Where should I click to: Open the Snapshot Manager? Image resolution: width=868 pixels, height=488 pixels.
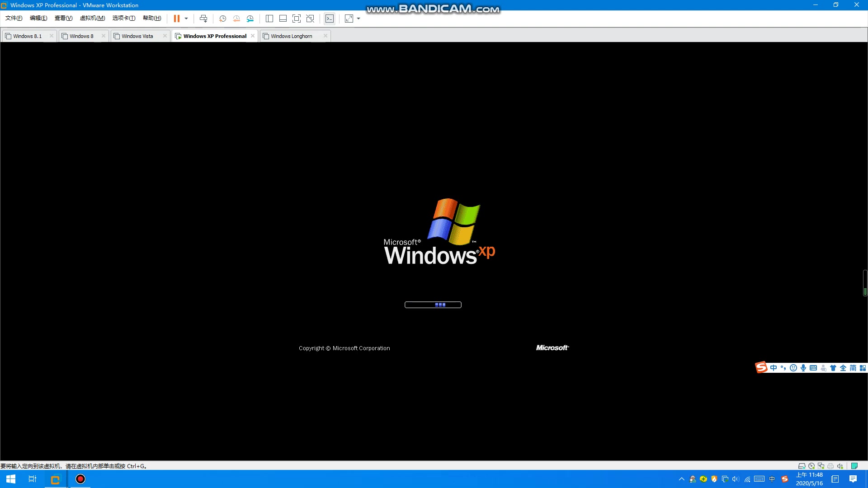point(250,19)
